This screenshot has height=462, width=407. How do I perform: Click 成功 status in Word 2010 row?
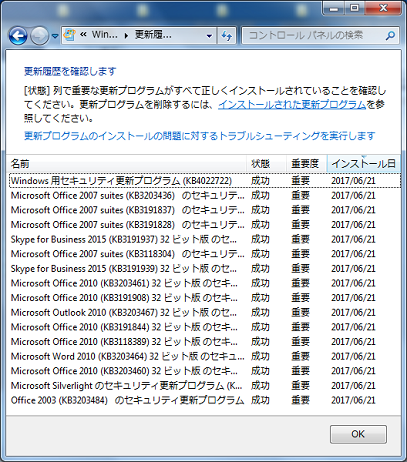[260, 356]
